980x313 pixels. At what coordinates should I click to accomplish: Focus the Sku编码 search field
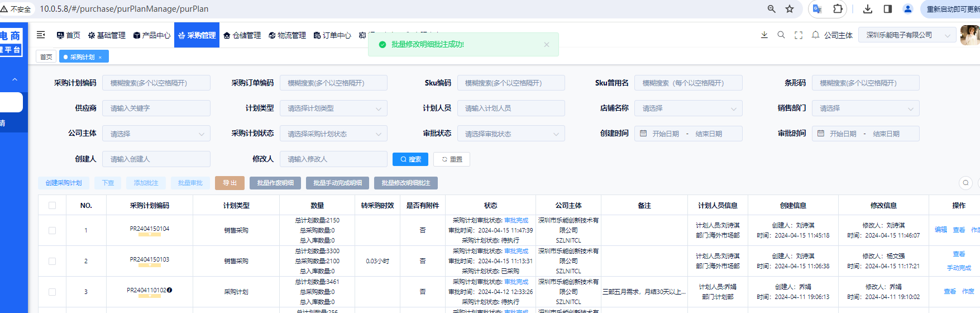(511, 83)
